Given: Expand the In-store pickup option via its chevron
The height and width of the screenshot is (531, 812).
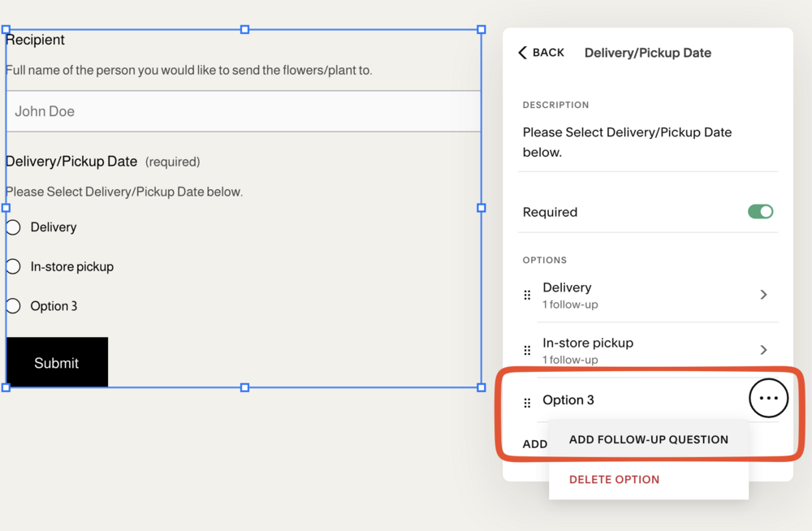Looking at the screenshot, I should tap(763, 350).
